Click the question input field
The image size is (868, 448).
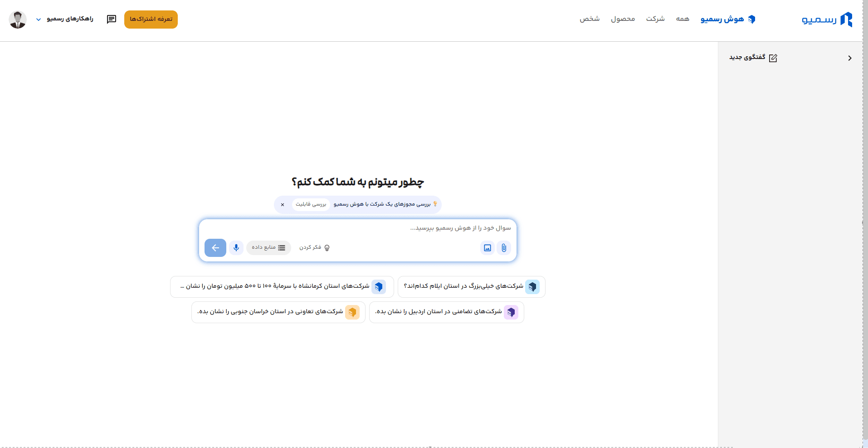click(358, 228)
